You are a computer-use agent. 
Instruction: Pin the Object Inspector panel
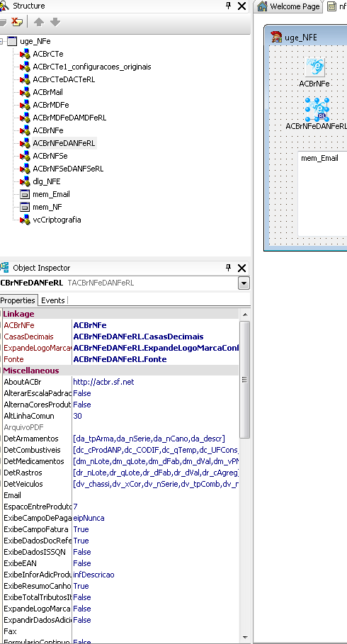[228, 268]
